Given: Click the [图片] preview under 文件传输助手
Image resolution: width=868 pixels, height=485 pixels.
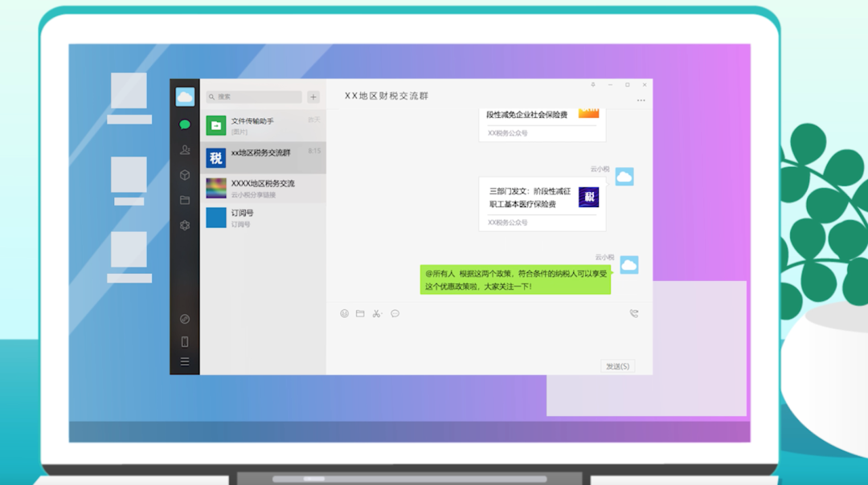Looking at the screenshot, I should coord(240,132).
